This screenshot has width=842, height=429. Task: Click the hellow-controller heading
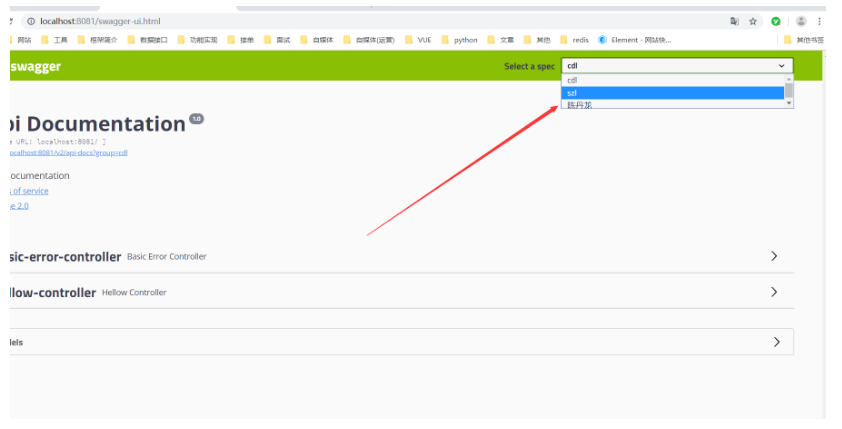(x=53, y=293)
